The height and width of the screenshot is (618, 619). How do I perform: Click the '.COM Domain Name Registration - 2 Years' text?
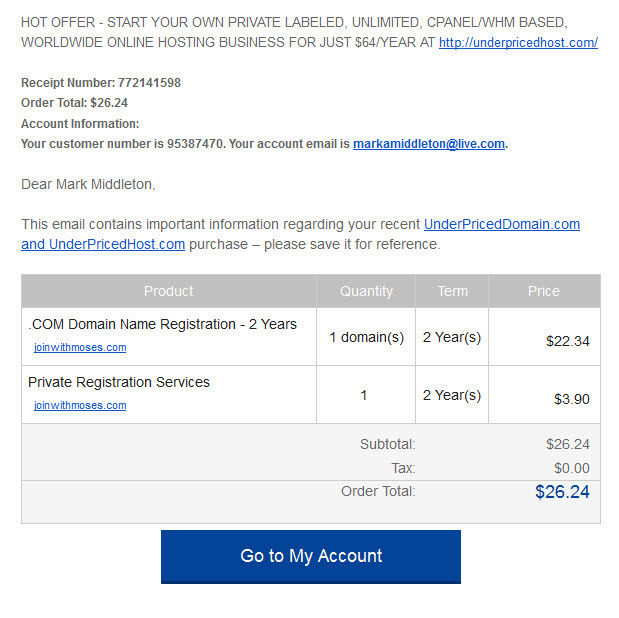click(x=162, y=324)
